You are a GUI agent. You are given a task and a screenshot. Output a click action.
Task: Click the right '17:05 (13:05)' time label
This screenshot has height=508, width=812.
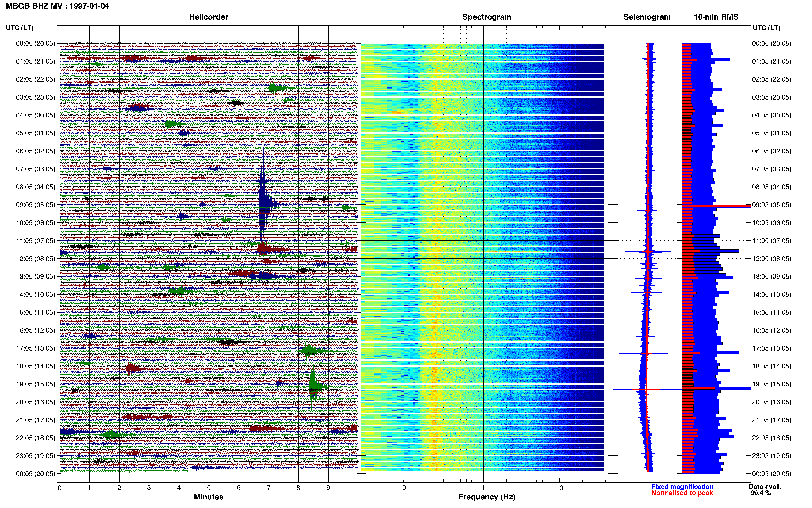click(x=772, y=348)
